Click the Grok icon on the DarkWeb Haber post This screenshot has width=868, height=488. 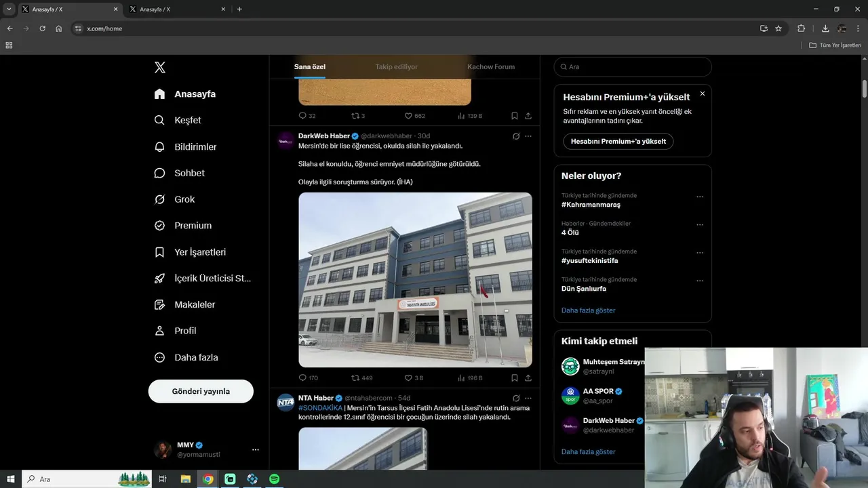[516, 136]
